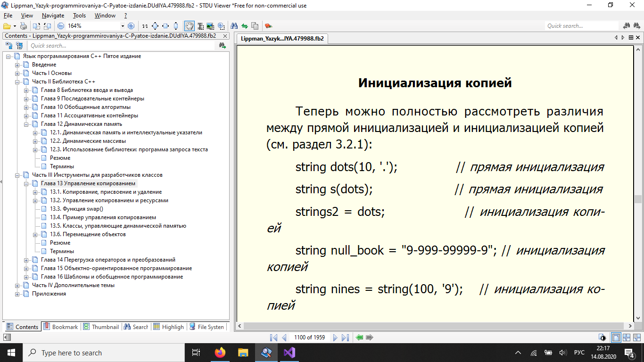Screen dimensions: 644x362
Task: Fit page width icon
Action: point(165,26)
